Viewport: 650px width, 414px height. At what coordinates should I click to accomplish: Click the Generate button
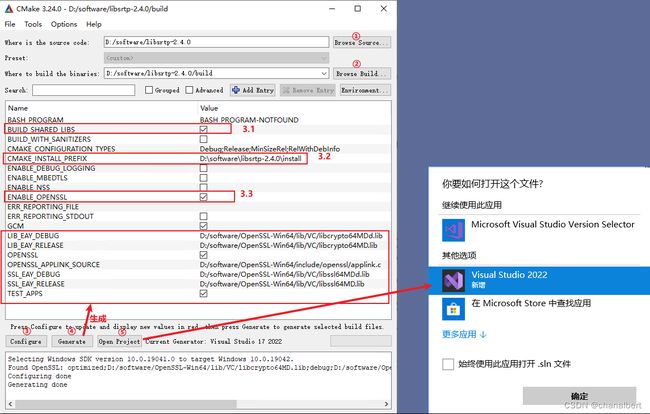click(72, 341)
